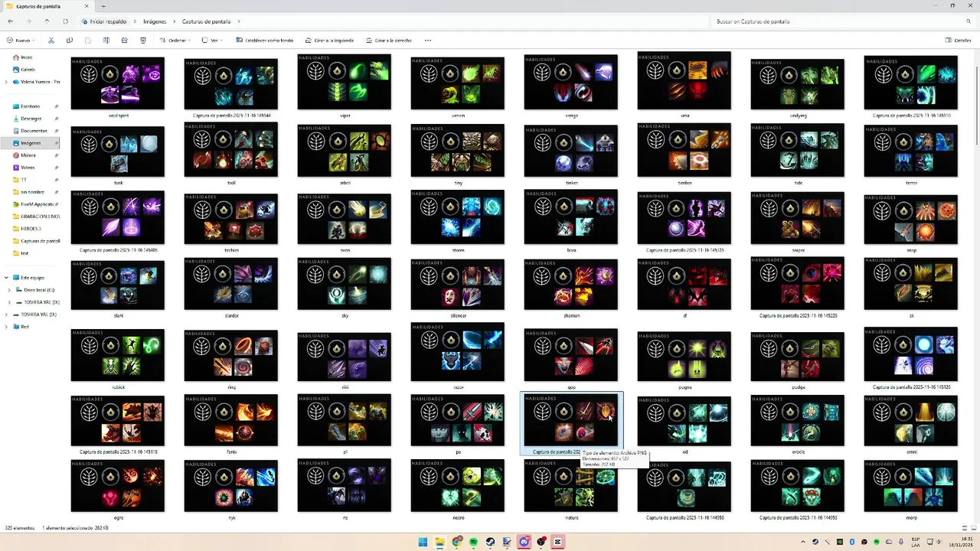Select the 'ogre' image thumbnail

click(118, 485)
